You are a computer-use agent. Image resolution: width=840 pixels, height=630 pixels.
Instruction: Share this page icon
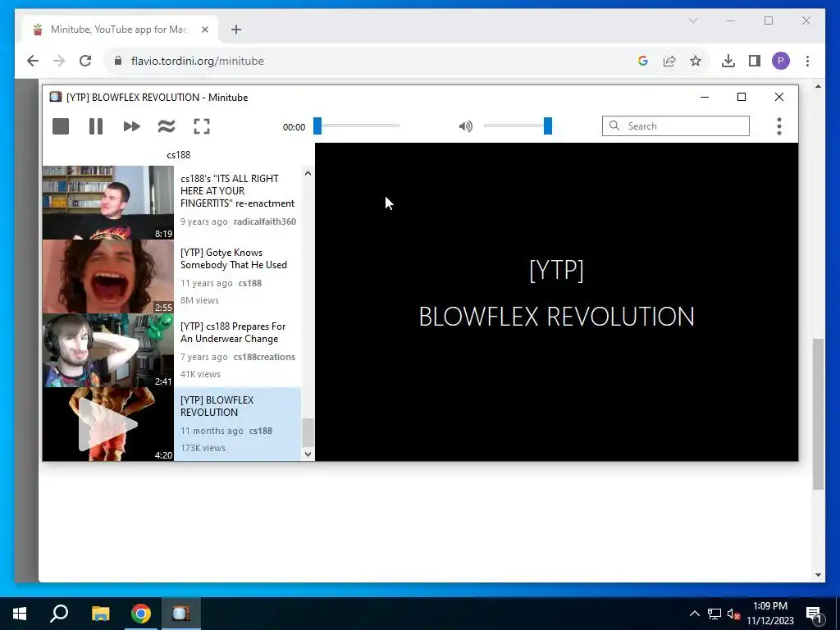(x=669, y=61)
